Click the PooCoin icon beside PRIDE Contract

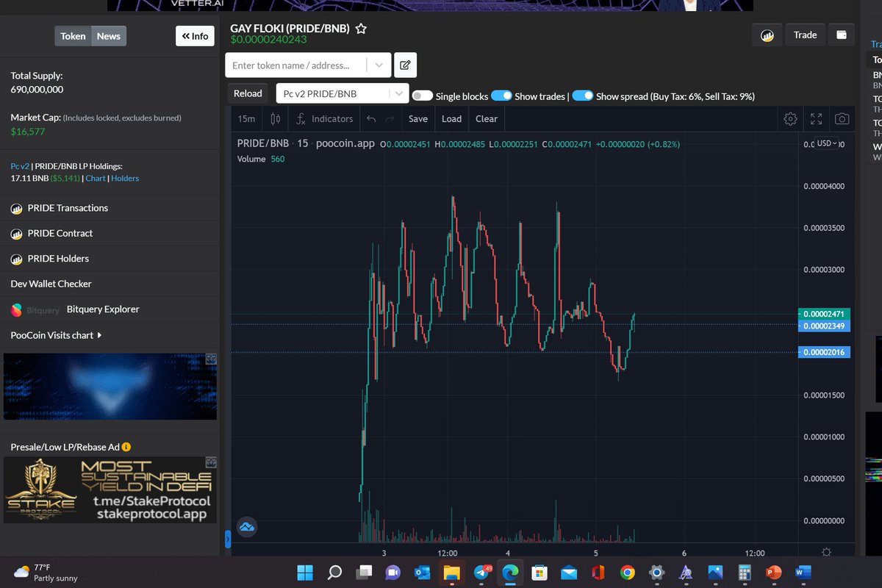coord(17,234)
